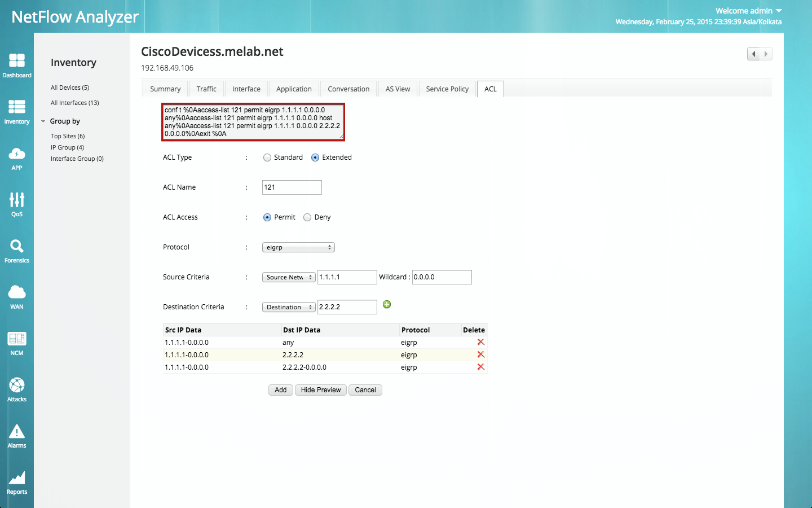The image size is (812, 508).
Task: Switch to the Conversation tab
Action: tap(348, 89)
